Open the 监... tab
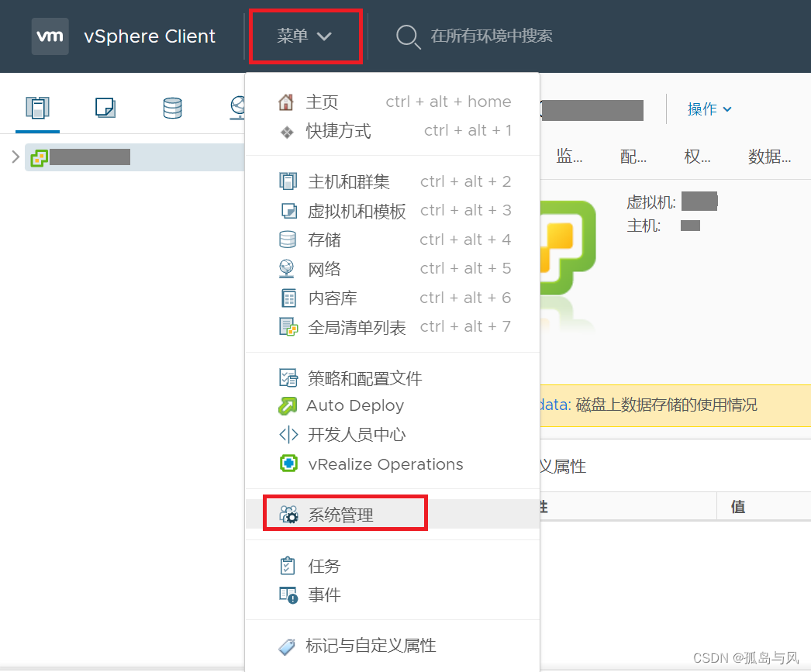This screenshot has width=811, height=672. tap(569, 156)
